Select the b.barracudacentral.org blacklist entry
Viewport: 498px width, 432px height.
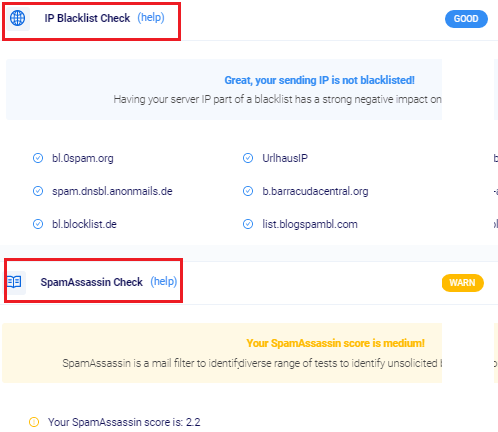[315, 191]
